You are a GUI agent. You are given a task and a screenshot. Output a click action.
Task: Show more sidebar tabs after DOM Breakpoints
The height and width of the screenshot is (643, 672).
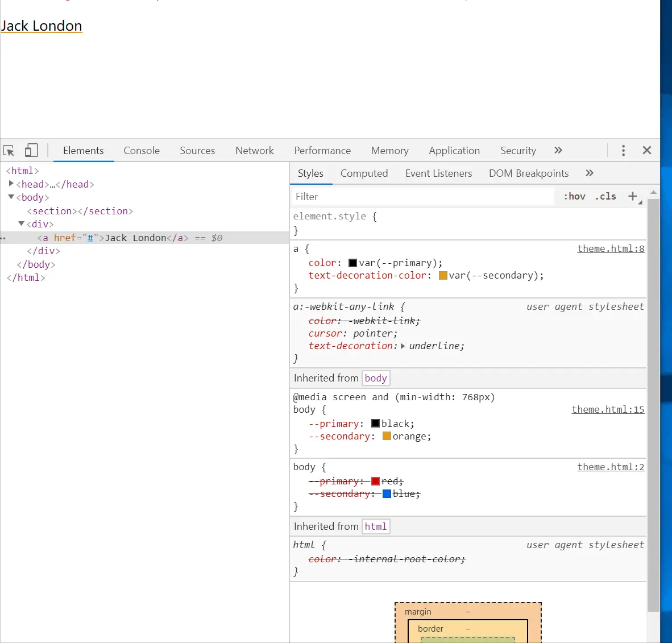pos(590,173)
